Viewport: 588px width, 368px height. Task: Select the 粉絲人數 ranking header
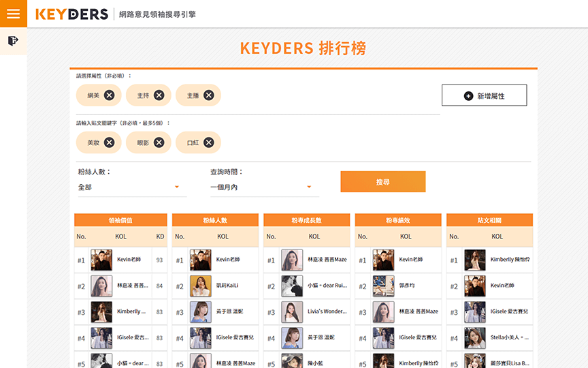pos(215,220)
